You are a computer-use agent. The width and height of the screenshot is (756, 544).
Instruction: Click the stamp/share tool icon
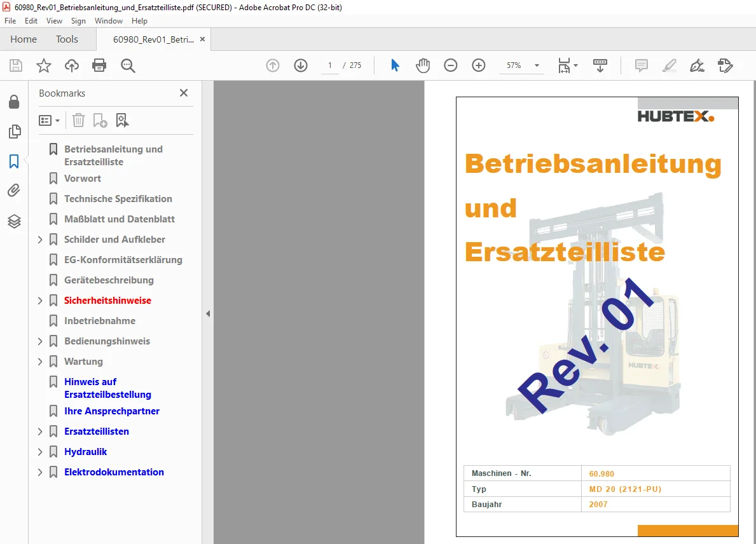(725, 65)
